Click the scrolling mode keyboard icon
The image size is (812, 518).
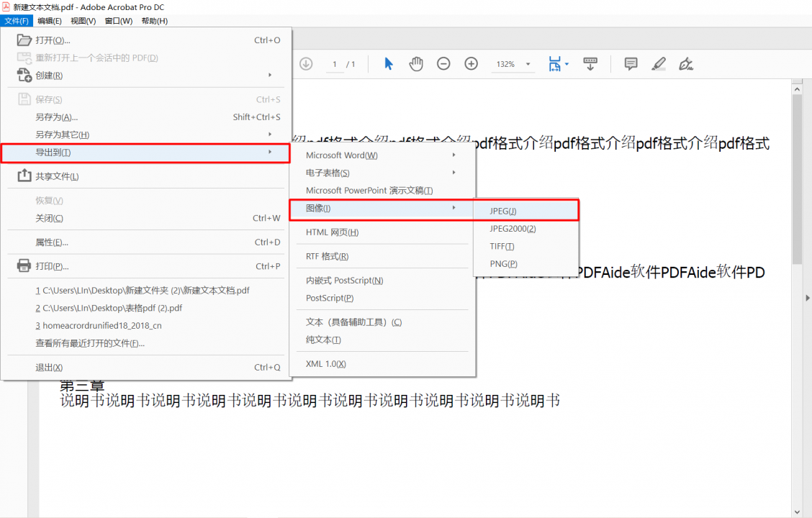pos(590,64)
